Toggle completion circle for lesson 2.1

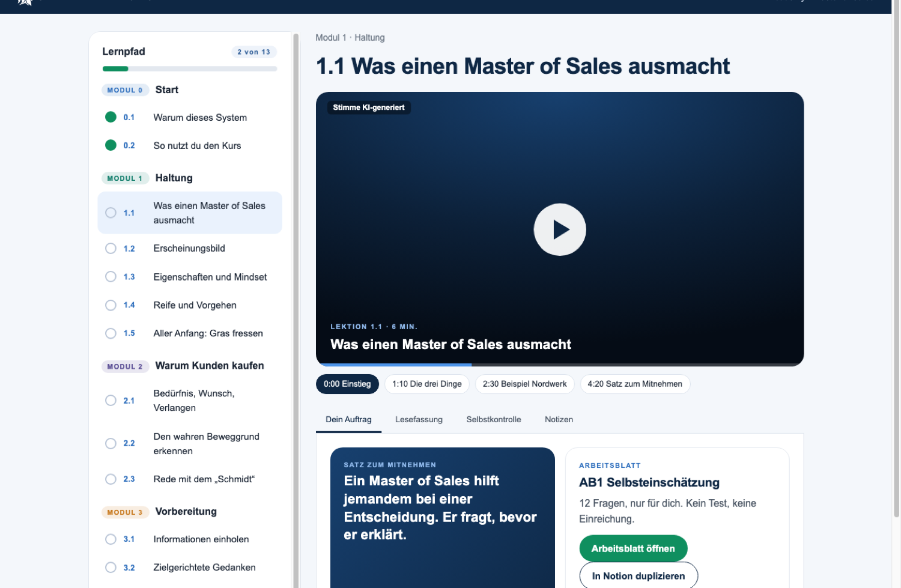[111, 400]
